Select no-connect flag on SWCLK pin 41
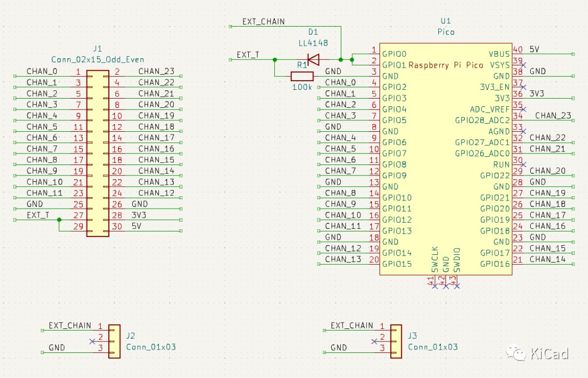The width and height of the screenshot is (588, 378). 434,286
